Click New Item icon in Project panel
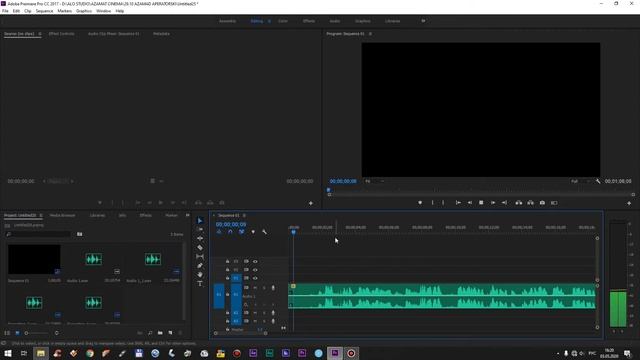Viewport: 640px width, 360px height. pos(170,333)
